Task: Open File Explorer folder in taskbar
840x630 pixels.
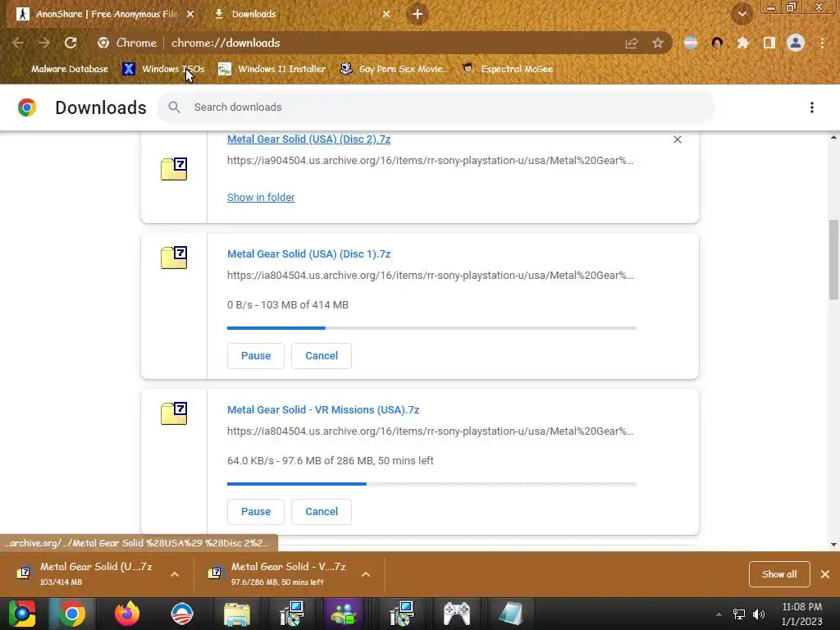Action: [237, 614]
